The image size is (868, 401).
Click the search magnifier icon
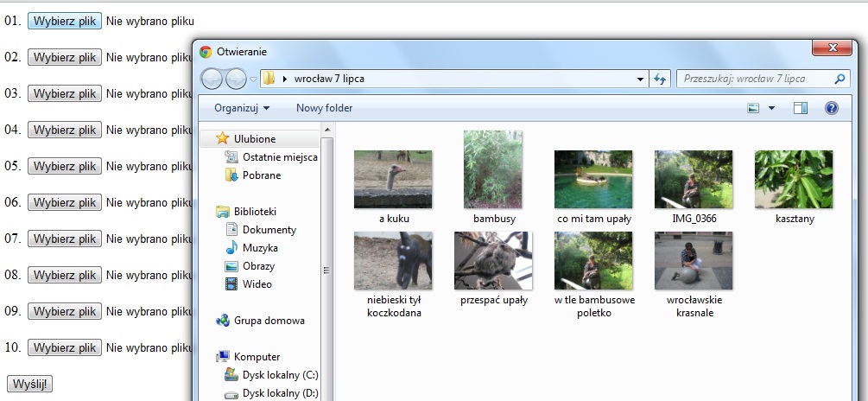839,79
